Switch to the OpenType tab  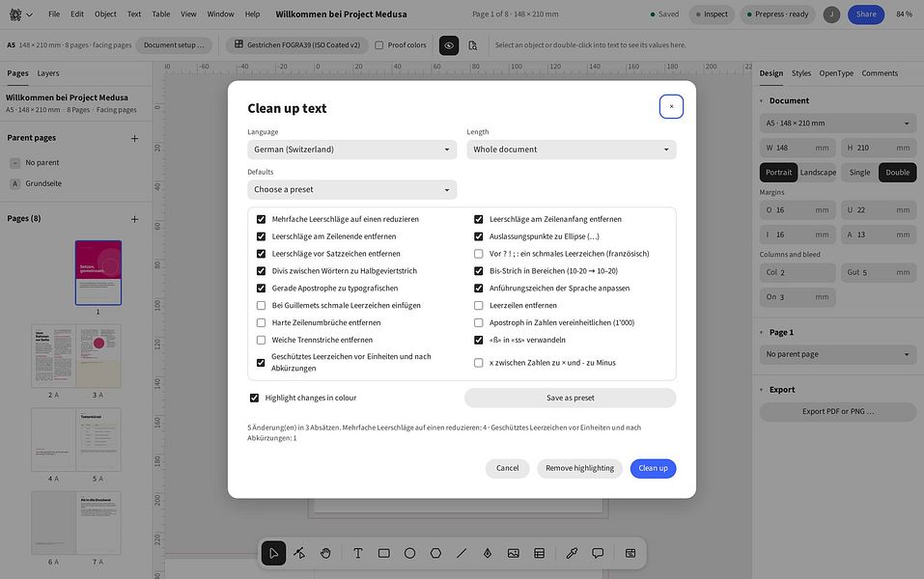836,73
